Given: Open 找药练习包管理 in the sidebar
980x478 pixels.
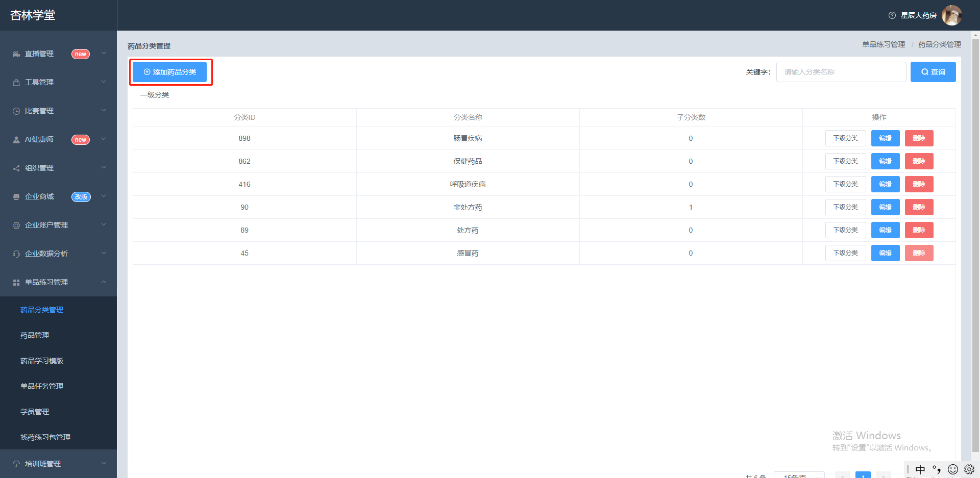Looking at the screenshot, I should [45, 437].
